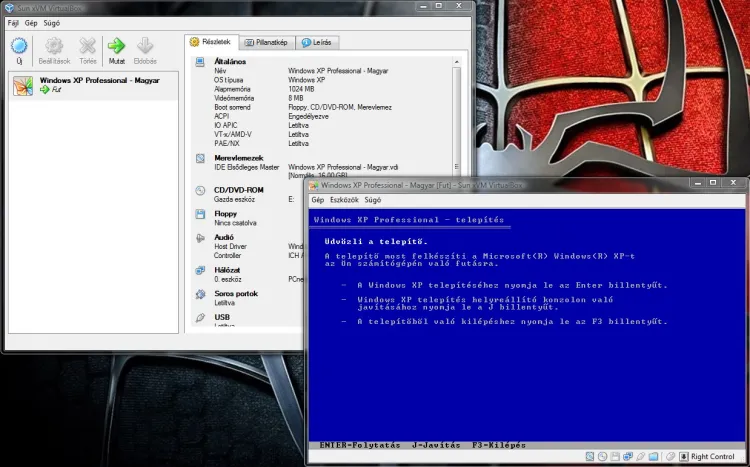This screenshot has width=750, height=467.
Task: Click the 'Windows XP Professional - Magyar.vdi' disk entry
Action: 343,167
